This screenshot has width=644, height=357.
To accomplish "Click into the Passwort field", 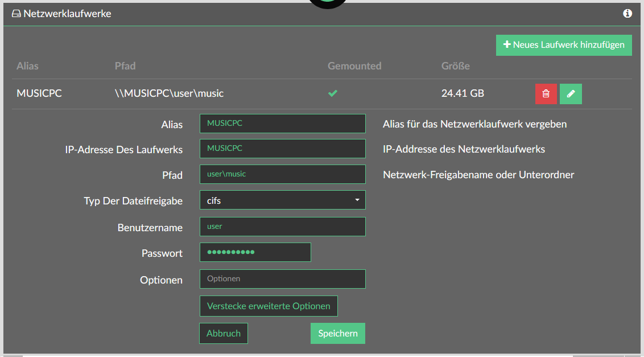I will (x=255, y=252).
